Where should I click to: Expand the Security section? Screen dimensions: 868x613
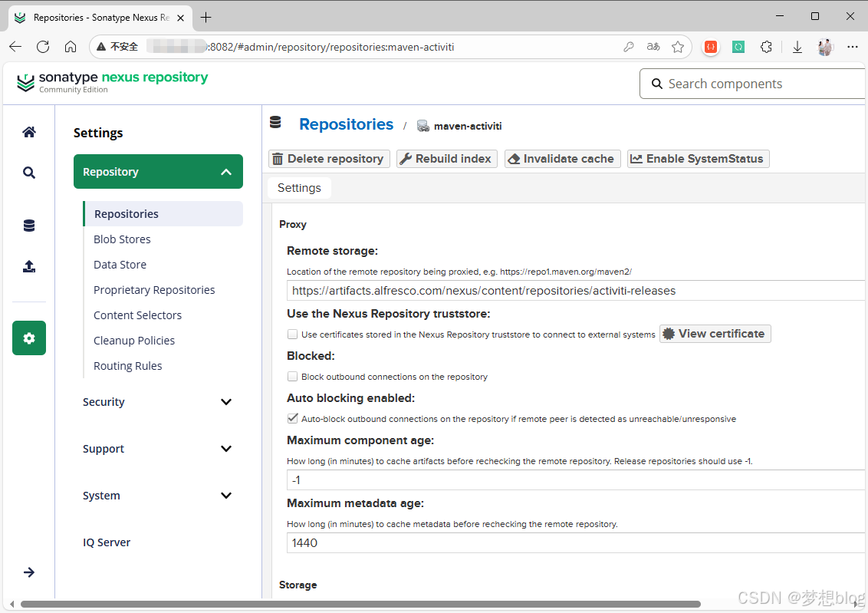tap(157, 402)
